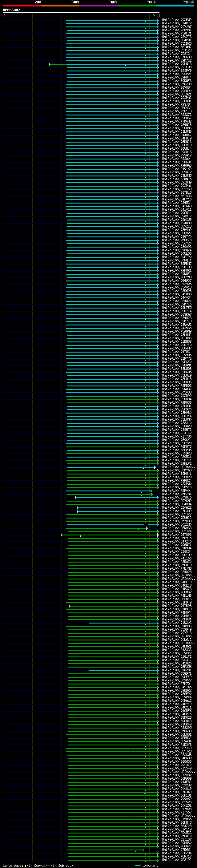The width and height of the screenshot is (197, 868).
Task: Open hit UniRef100_Q84RU1
Action: pyautogui.click(x=177, y=40)
